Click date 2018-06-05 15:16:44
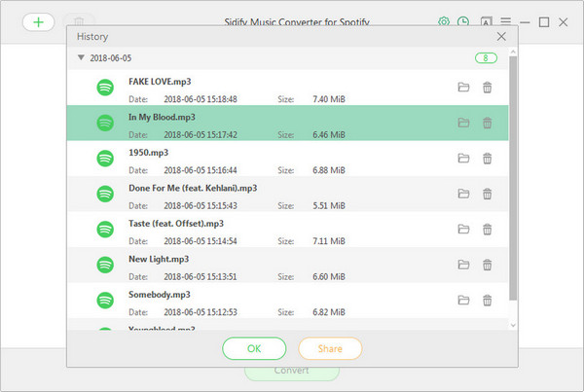The image size is (584, 392). point(201,170)
